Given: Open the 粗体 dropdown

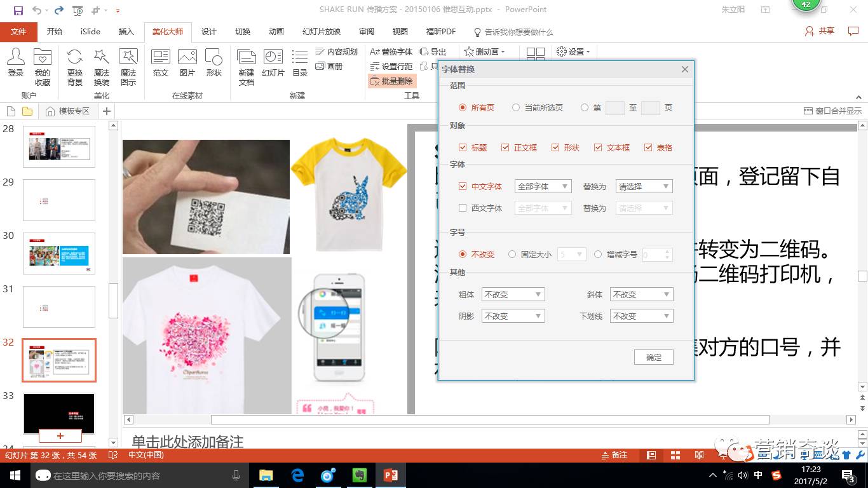Looking at the screenshot, I should click(513, 295).
